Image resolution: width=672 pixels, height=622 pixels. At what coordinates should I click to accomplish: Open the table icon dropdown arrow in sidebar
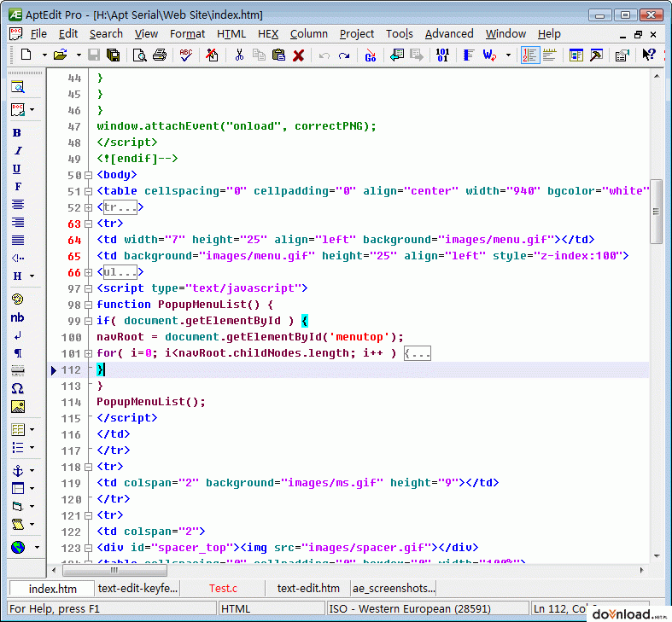(x=32, y=429)
